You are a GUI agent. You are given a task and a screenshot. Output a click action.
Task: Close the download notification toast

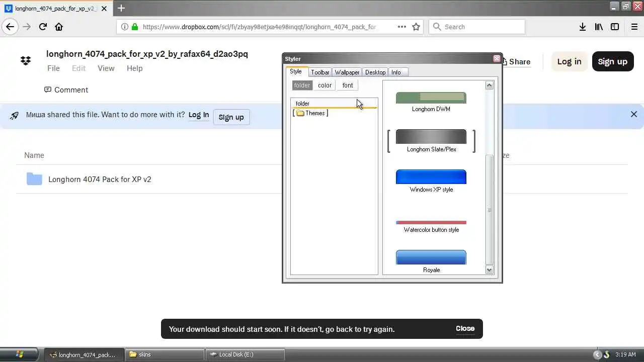465,328
